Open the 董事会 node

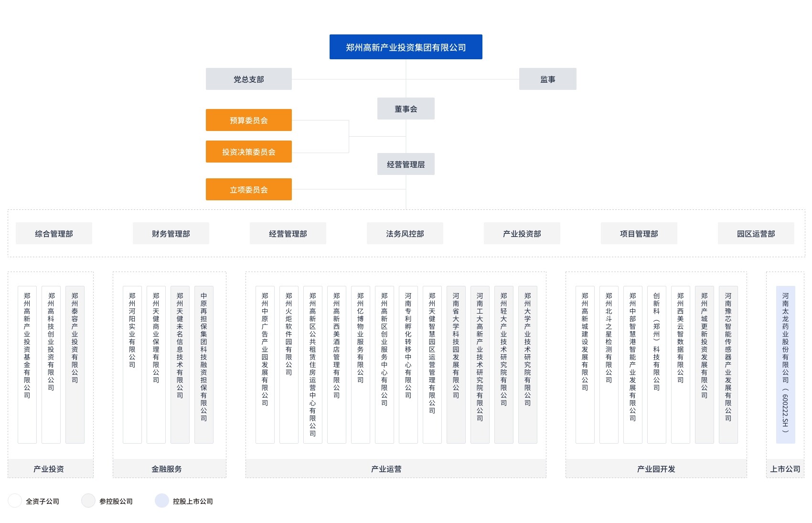406,109
